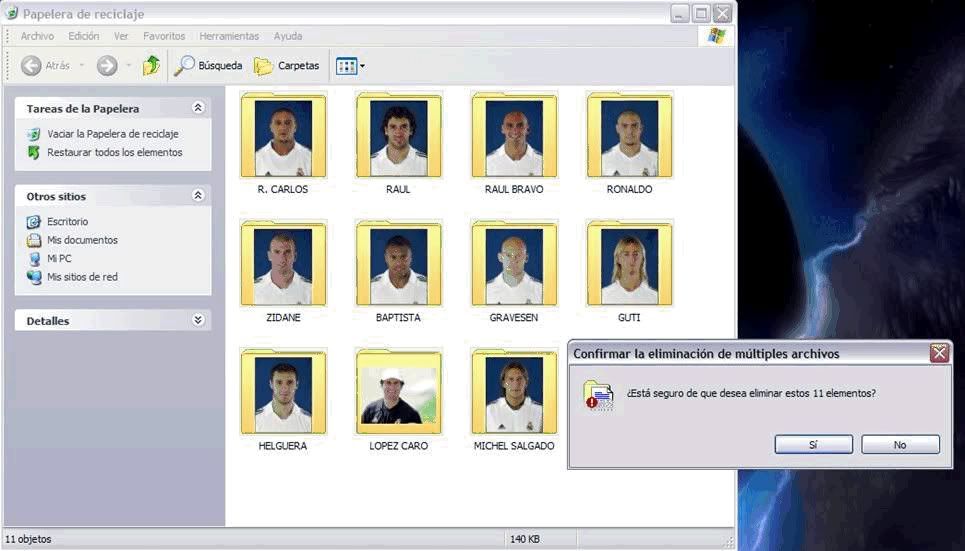The height and width of the screenshot is (551, 965).
Task: Toggle the Carpetas folder pane
Action: 287,65
